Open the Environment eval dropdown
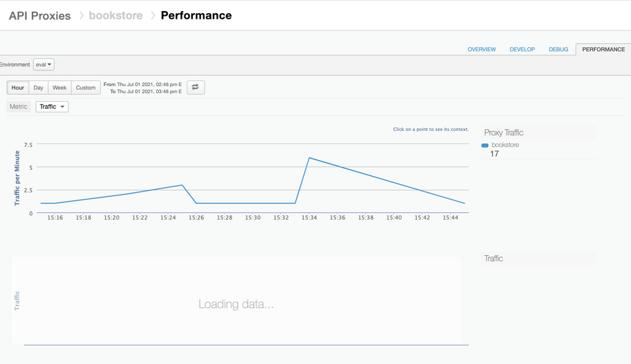This screenshot has height=364, width=631. click(44, 64)
